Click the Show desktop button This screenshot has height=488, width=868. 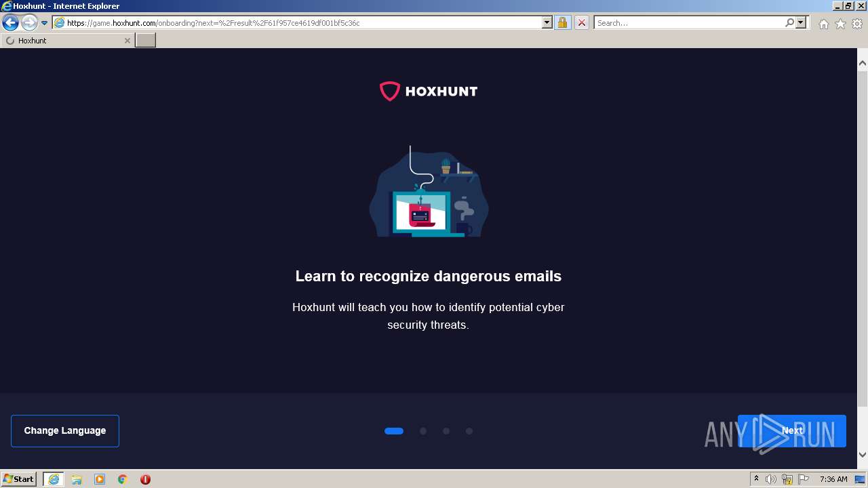point(861,479)
